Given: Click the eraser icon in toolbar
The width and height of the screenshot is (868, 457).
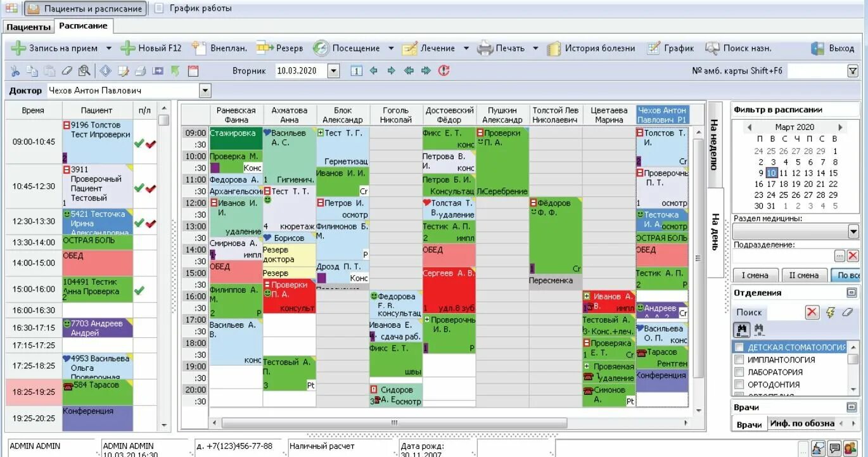Looking at the screenshot, I should [67, 71].
